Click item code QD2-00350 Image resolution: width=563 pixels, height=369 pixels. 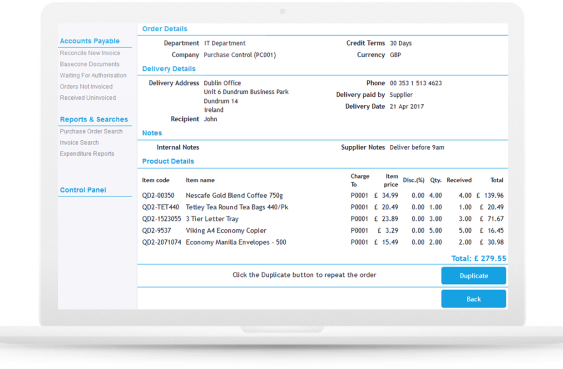coord(158,196)
